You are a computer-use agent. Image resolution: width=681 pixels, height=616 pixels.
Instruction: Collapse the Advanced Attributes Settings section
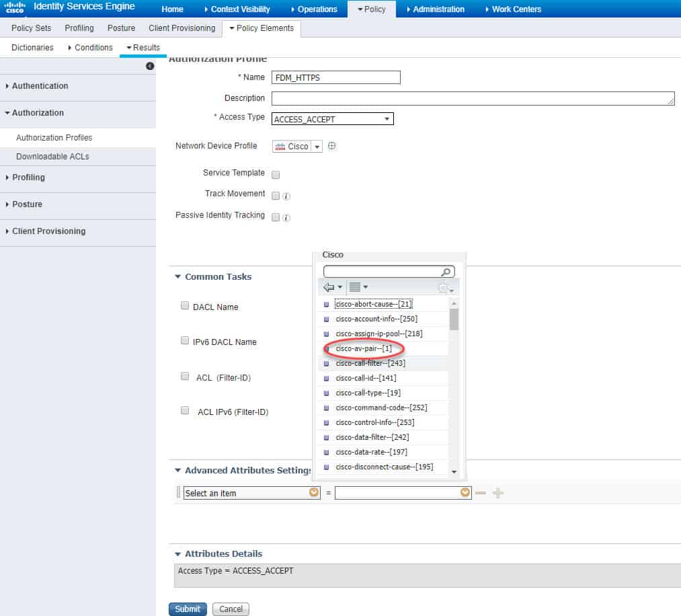pyautogui.click(x=177, y=471)
